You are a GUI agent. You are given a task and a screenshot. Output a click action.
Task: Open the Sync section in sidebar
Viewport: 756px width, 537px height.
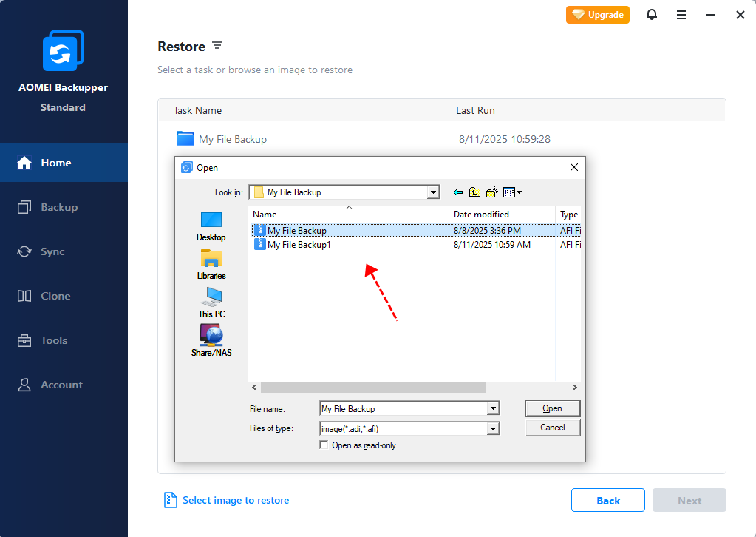coord(64,251)
